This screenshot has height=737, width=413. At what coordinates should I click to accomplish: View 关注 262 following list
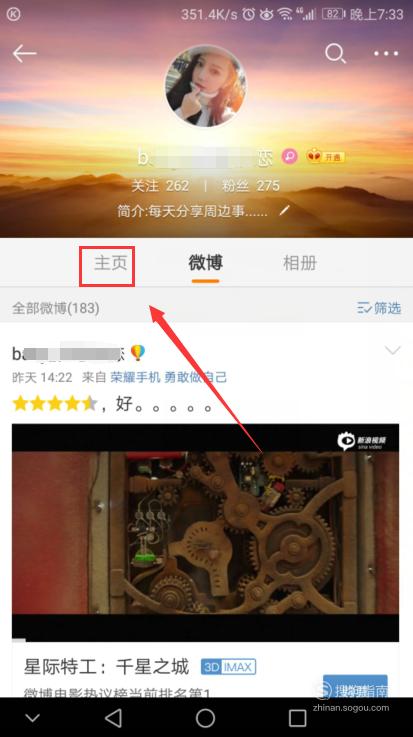(160, 186)
